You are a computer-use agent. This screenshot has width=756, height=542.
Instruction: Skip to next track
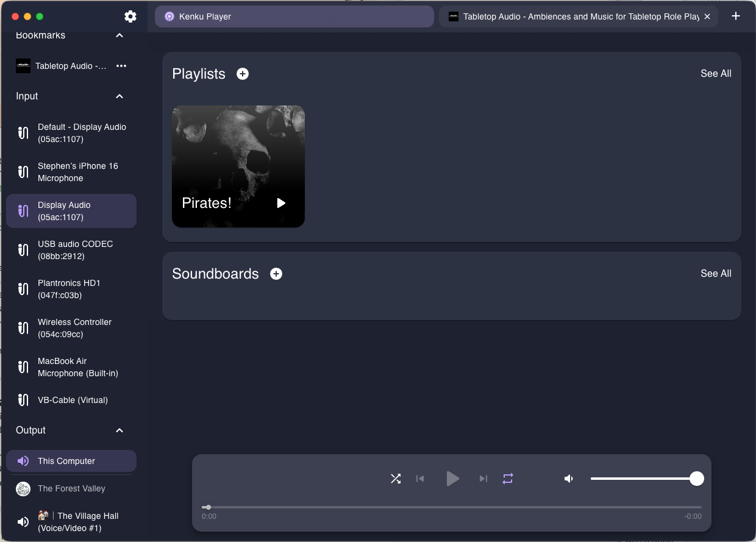point(483,479)
